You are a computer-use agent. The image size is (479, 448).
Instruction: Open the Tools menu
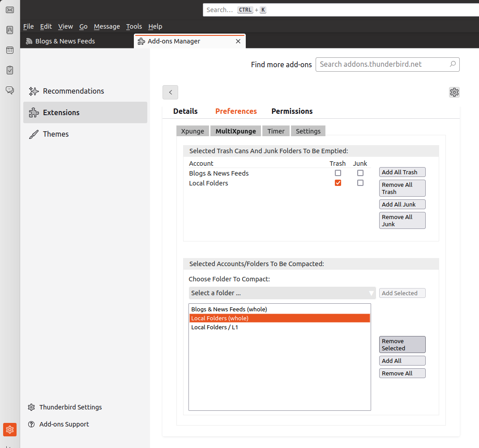tap(134, 26)
